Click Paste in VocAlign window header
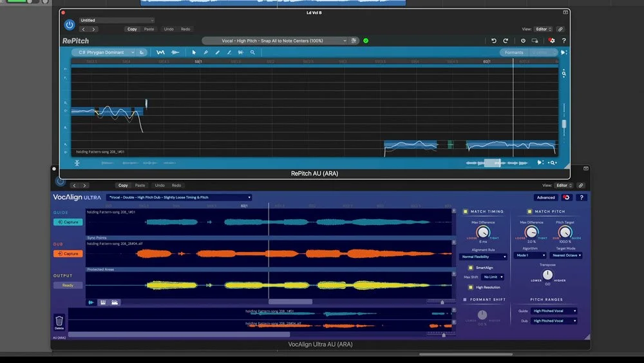This screenshot has width=644, height=363. 140,186
